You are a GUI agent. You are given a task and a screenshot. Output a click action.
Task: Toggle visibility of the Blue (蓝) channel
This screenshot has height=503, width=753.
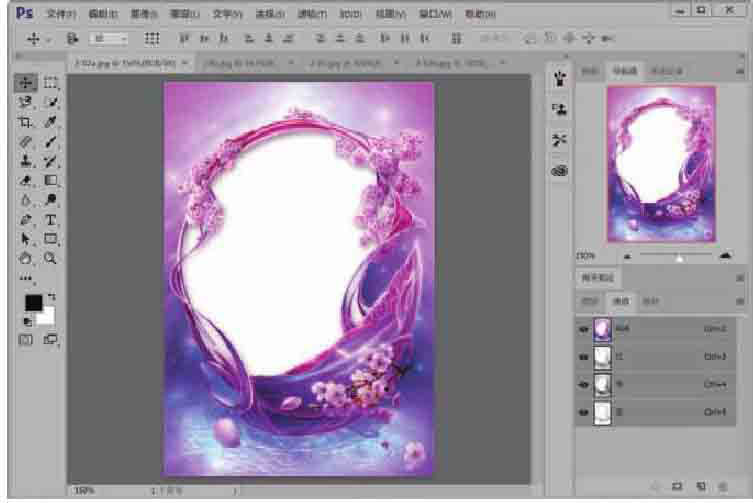tap(584, 411)
